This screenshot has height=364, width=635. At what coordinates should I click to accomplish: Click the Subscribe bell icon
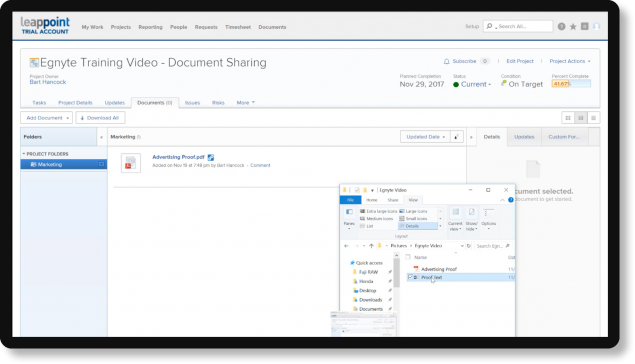tap(446, 61)
